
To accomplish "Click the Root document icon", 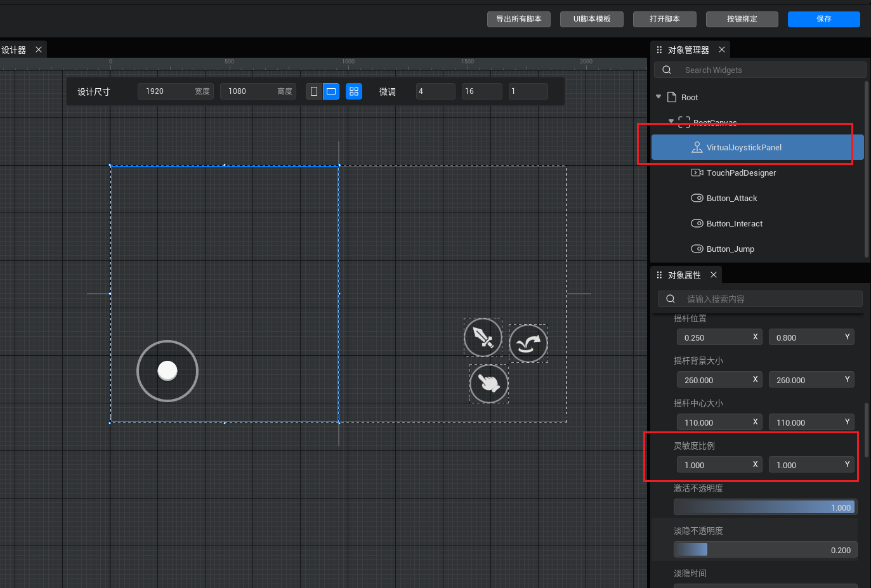I will 672,97.
